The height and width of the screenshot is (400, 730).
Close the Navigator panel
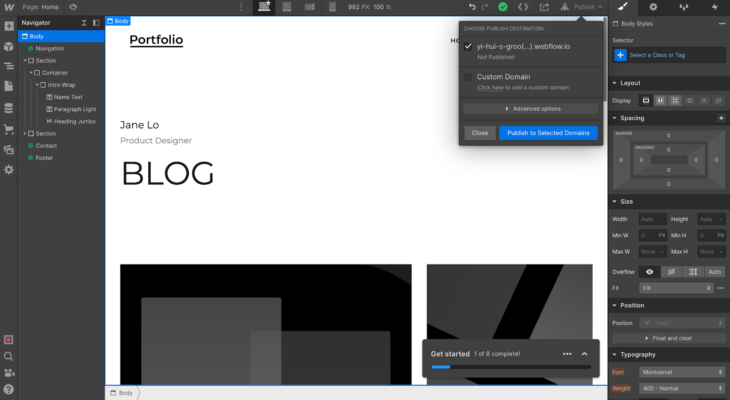pyautogui.click(x=84, y=22)
